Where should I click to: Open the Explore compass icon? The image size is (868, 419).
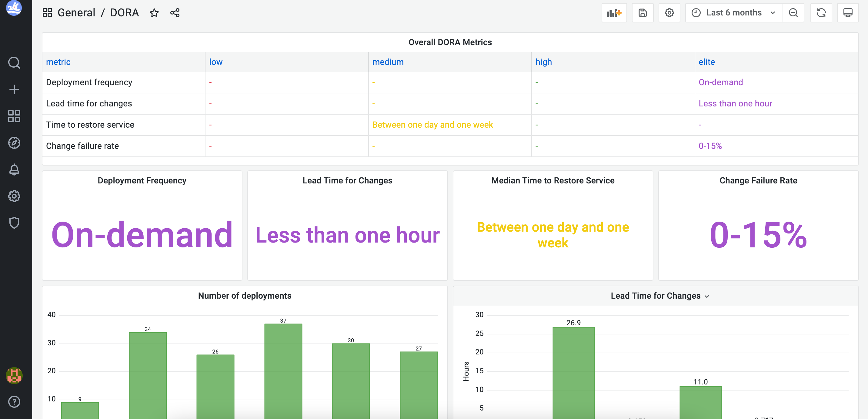[x=14, y=142]
